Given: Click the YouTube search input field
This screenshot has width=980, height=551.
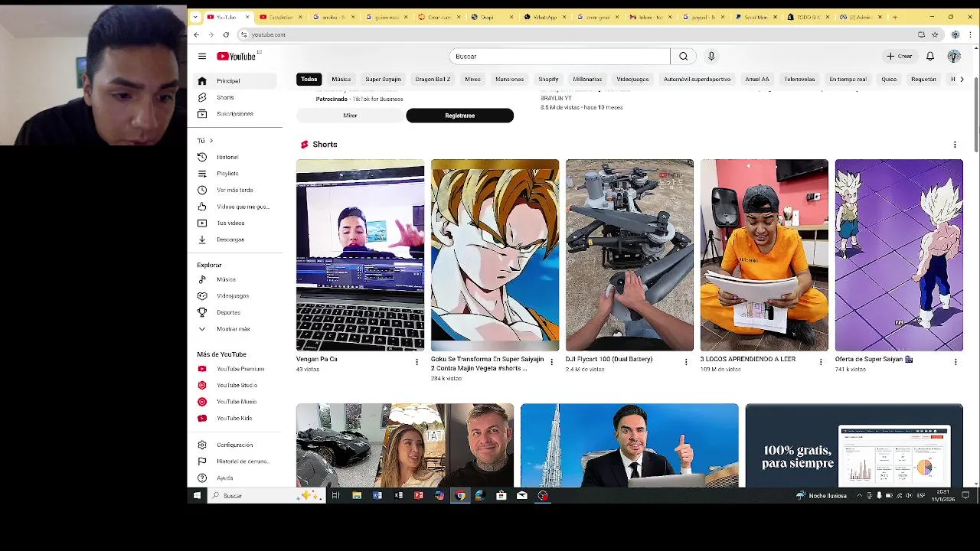Looking at the screenshot, I should pyautogui.click(x=560, y=56).
